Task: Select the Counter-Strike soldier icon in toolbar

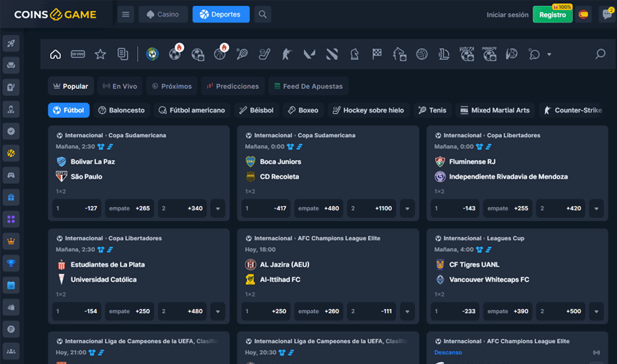Action: tap(287, 54)
